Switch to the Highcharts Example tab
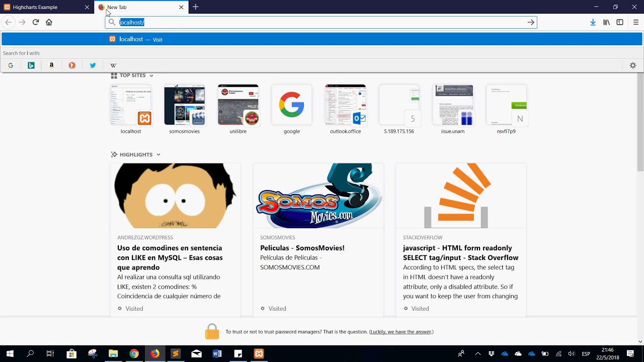This screenshot has height=362, width=644. point(47,7)
